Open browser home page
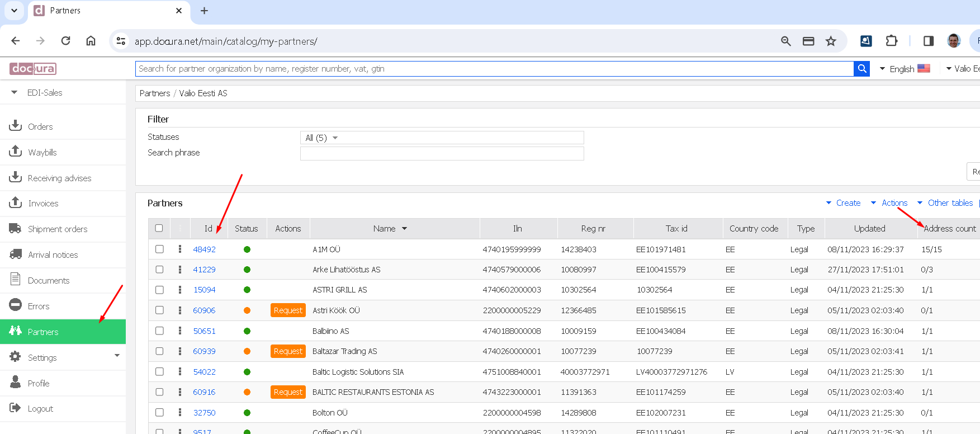Image resolution: width=980 pixels, height=434 pixels. coord(91,41)
